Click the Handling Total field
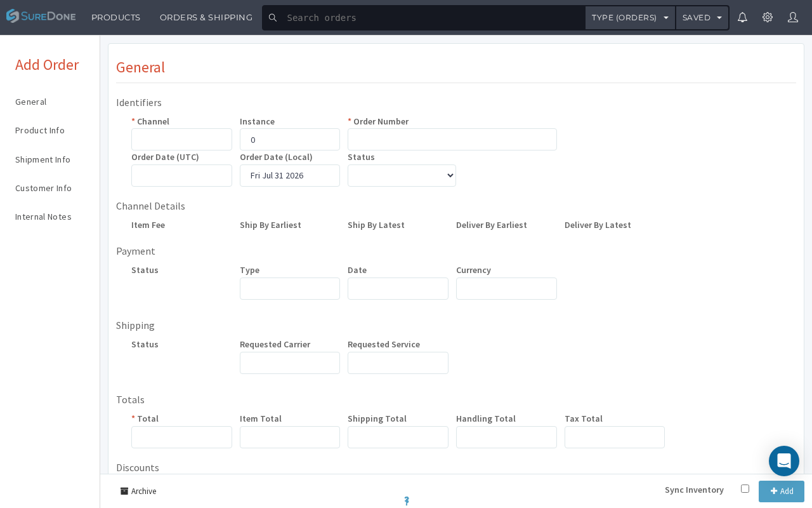Screen dimensions: 812x508 506,437
